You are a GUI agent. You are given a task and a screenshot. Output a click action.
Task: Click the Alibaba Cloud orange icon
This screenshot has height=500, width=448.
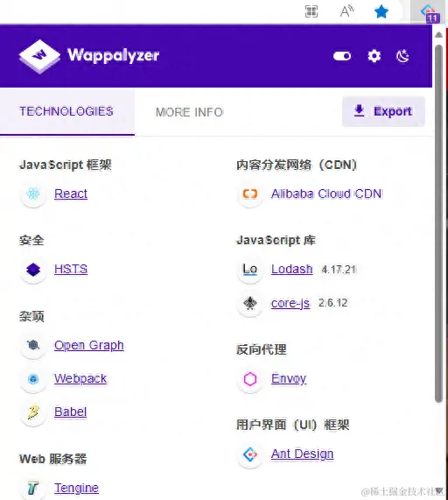click(250, 194)
